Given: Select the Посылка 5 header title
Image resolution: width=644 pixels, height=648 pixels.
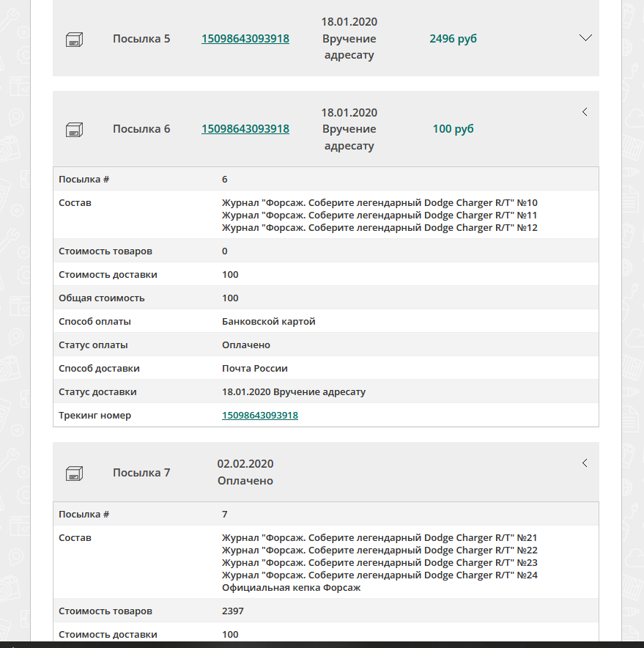Looking at the screenshot, I should click(141, 39).
